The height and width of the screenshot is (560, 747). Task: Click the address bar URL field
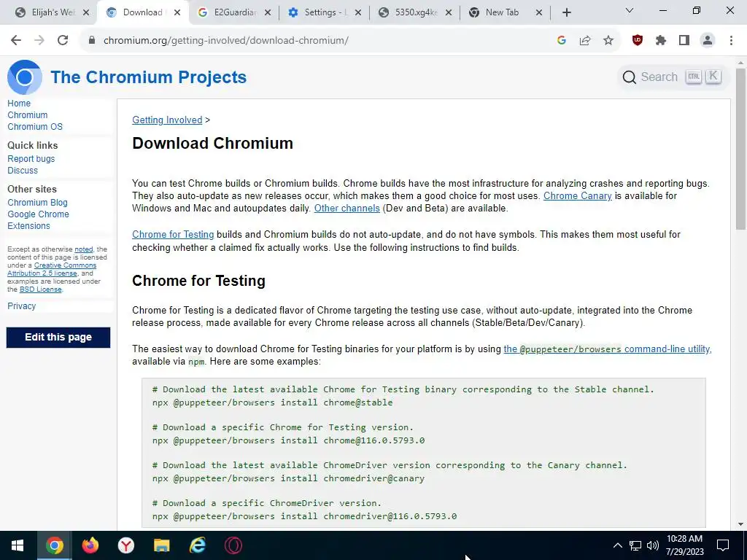coord(314,41)
